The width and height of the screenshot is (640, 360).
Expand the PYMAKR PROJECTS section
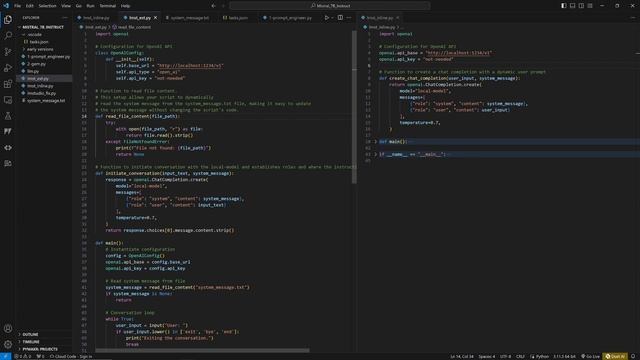pyautogui.click(x=40, y=349)
